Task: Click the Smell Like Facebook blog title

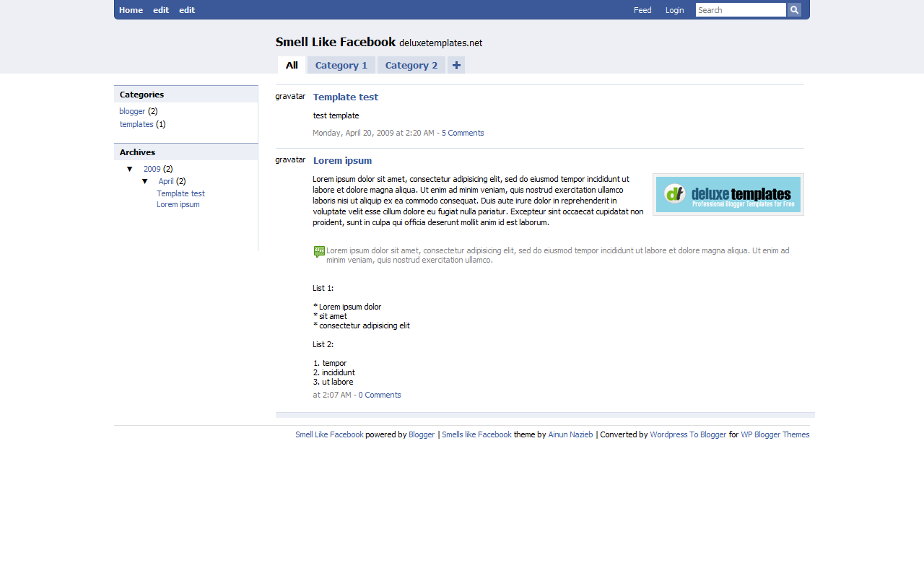Action: pos(336,42)
